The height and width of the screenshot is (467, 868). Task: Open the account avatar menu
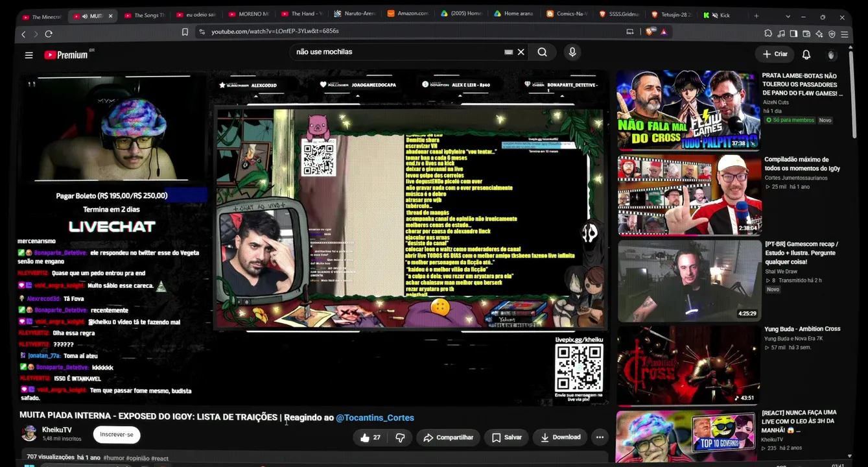click(832, 54)
